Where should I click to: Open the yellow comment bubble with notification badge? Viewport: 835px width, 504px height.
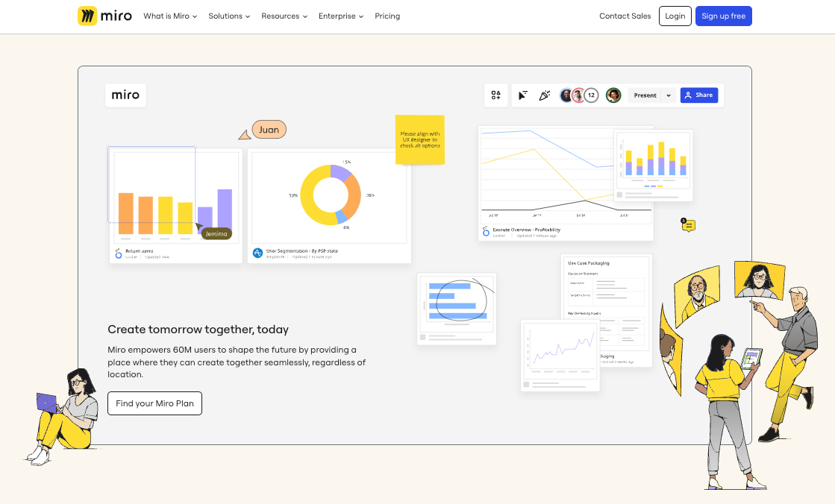point(687,224)
